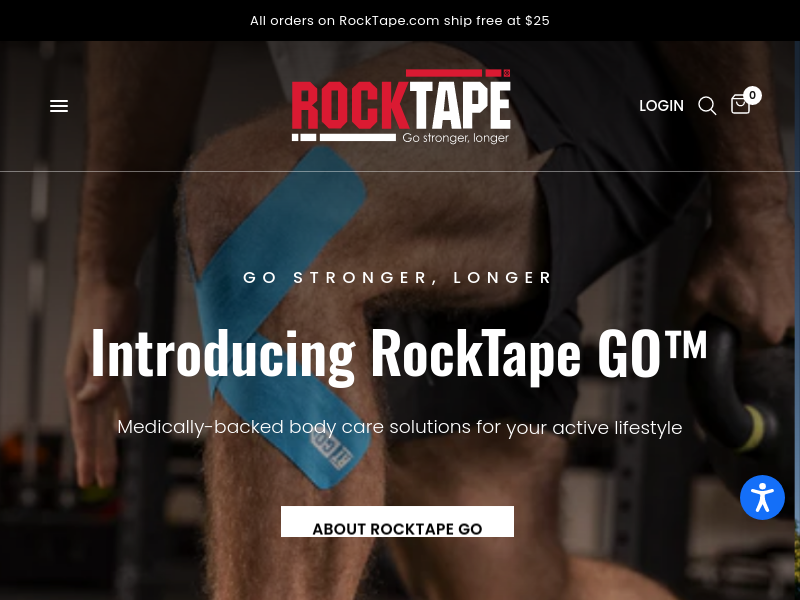Image resolution: width=800 pixels, height=600 pixels.
Task: Open the search magnifier icon
Action: point(707,106)
